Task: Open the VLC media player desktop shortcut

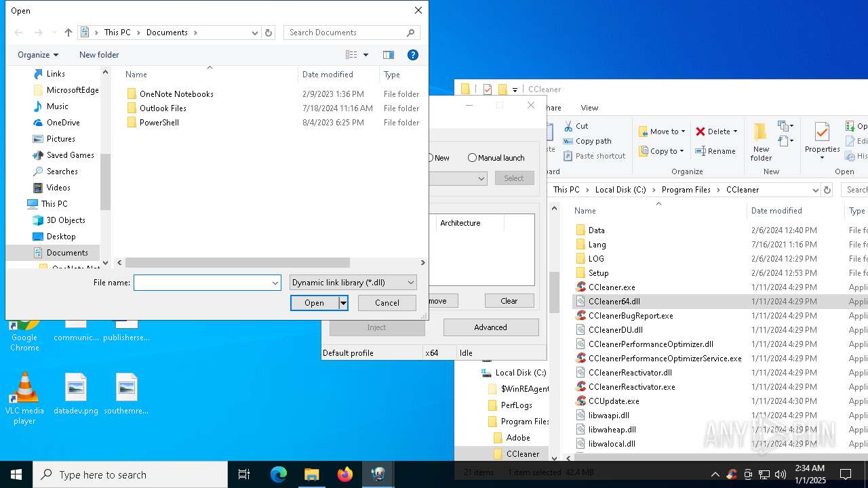Action: [x=24, y=399]
